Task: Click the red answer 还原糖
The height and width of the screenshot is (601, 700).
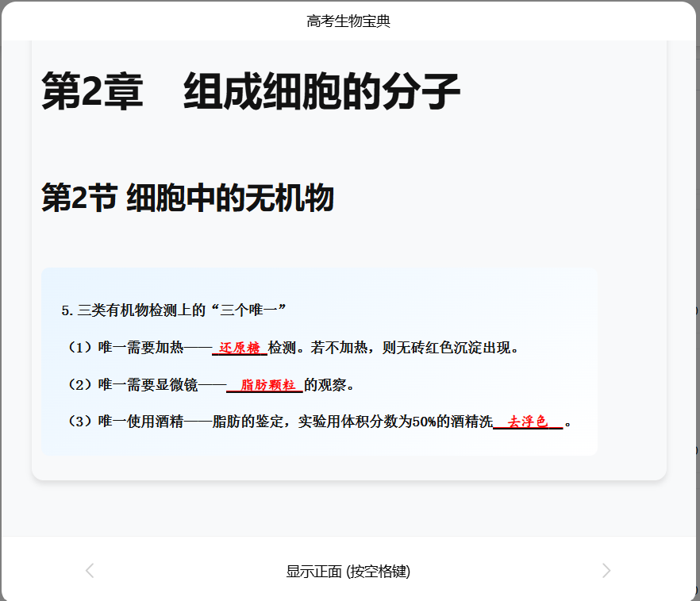Action: click(240, 348)
